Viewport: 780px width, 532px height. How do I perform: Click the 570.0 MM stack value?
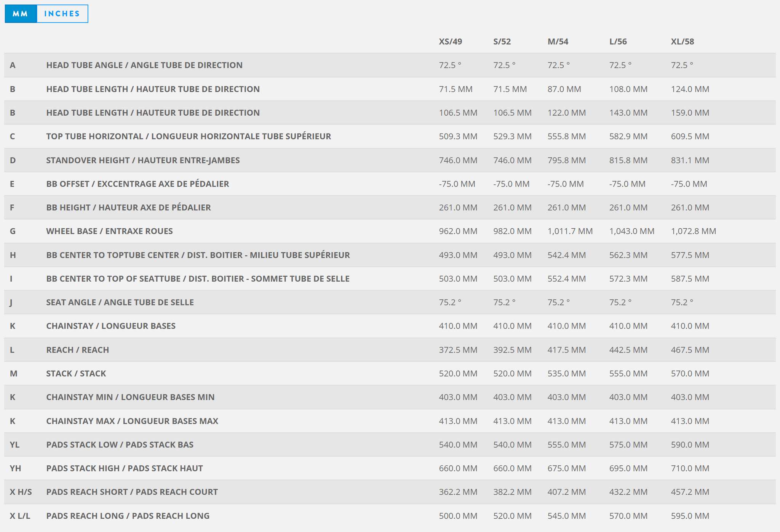(690, 373)
